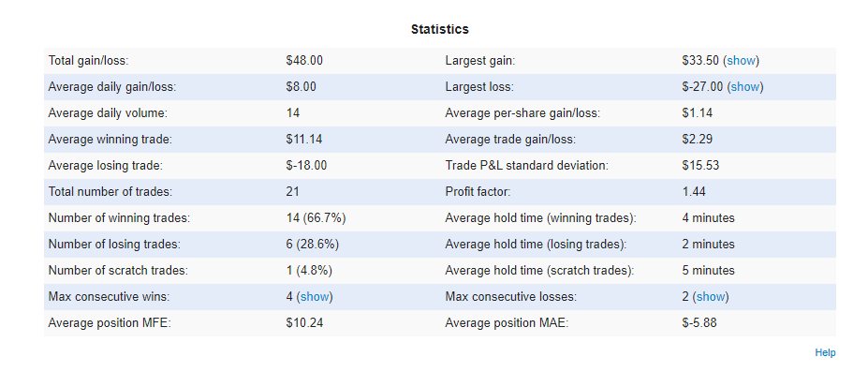Click the Statistics heading
Image resolution: width=868 pixels, height=372 pixels.
439,29
